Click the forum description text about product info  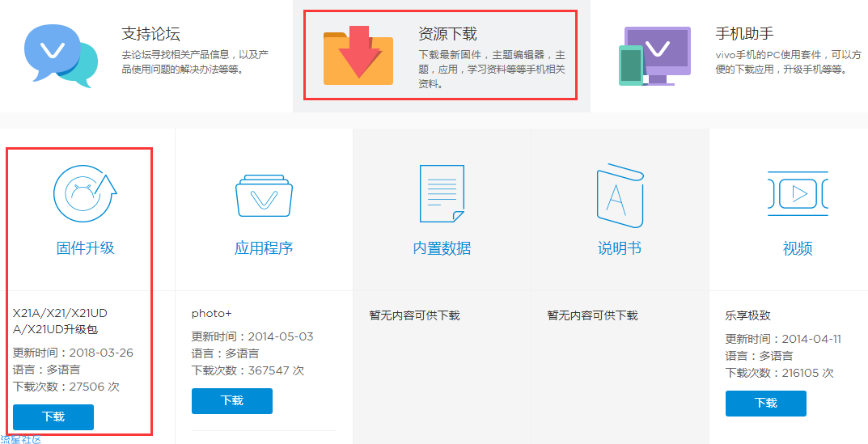click(x=196, y=62)
